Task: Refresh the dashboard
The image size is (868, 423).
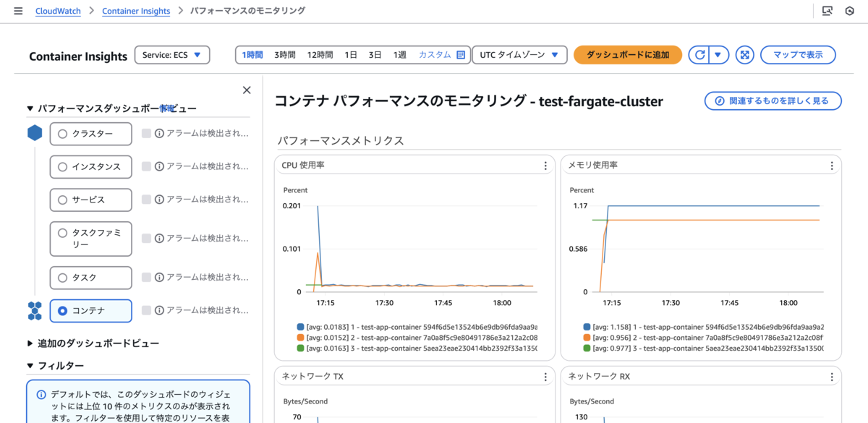Action: [699, 55]
